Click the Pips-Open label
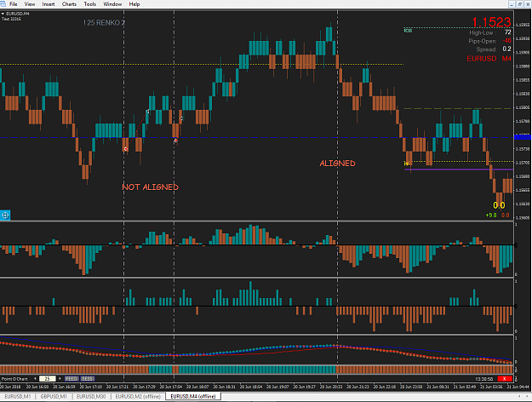 pyautogui.click(x=482, y=41)
